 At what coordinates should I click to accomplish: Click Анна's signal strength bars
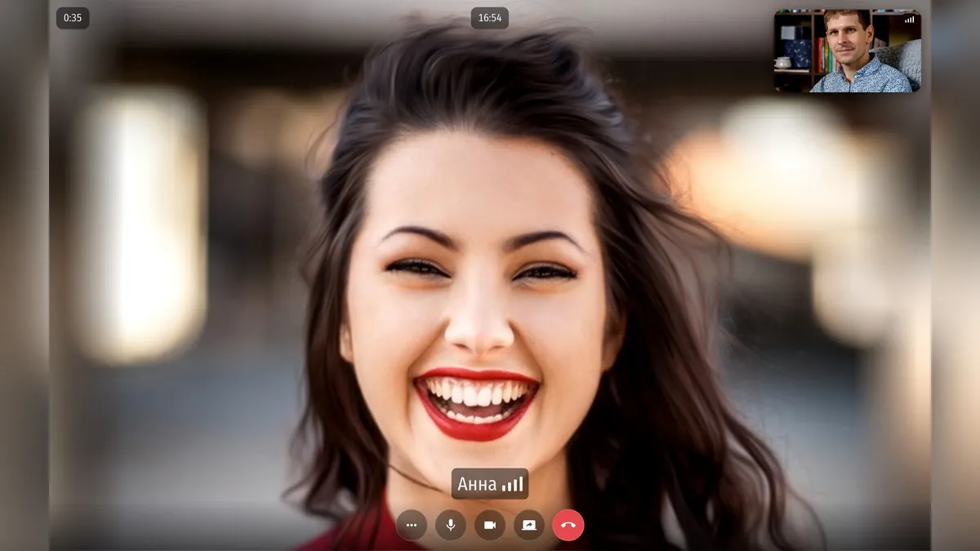513,484
